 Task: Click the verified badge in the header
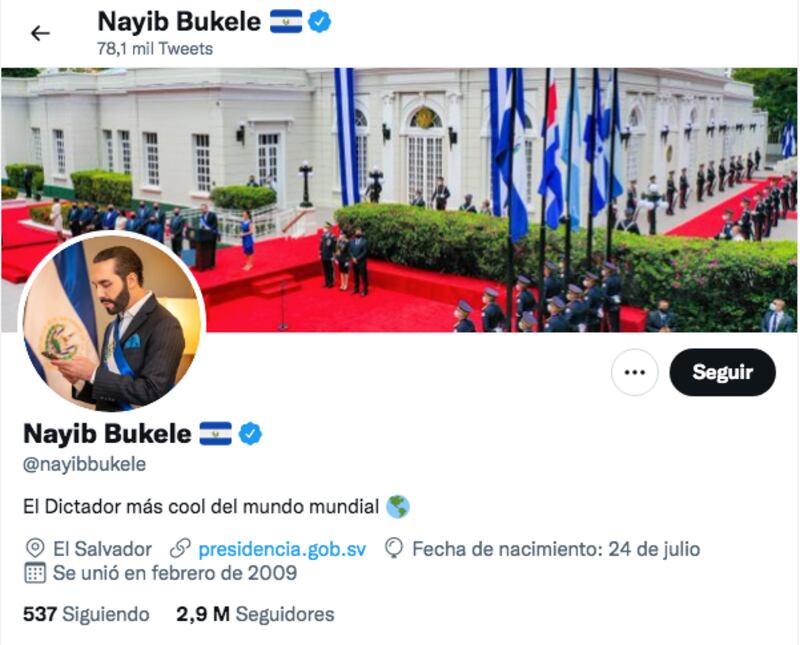(x=319, y=22)
